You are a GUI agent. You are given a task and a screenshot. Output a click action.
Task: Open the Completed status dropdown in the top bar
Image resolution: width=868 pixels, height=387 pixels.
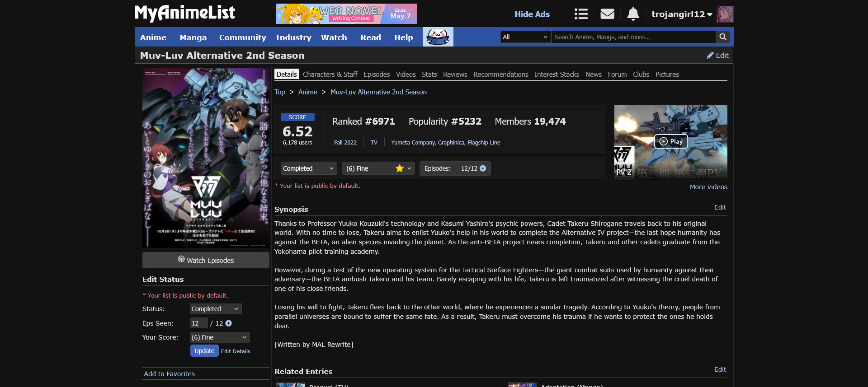(309, 168)
